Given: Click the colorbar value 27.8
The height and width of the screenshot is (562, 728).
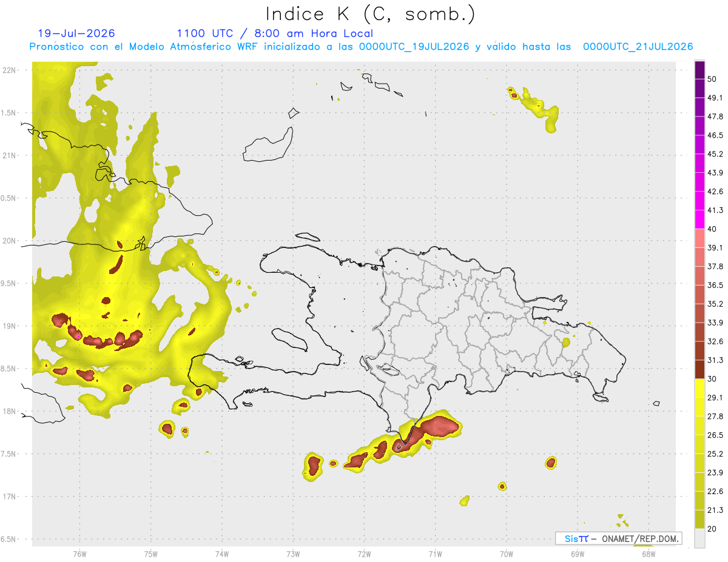Looking at the screenshot, I should 715,416.
